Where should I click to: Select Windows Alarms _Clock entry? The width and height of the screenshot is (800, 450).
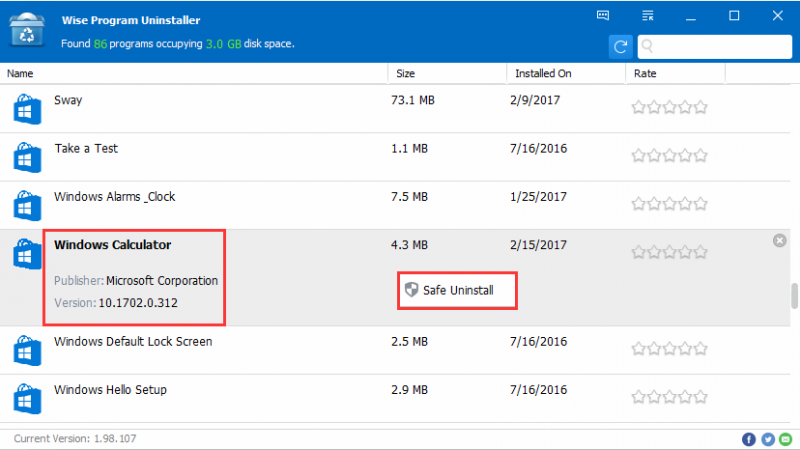tap(395, 205)
